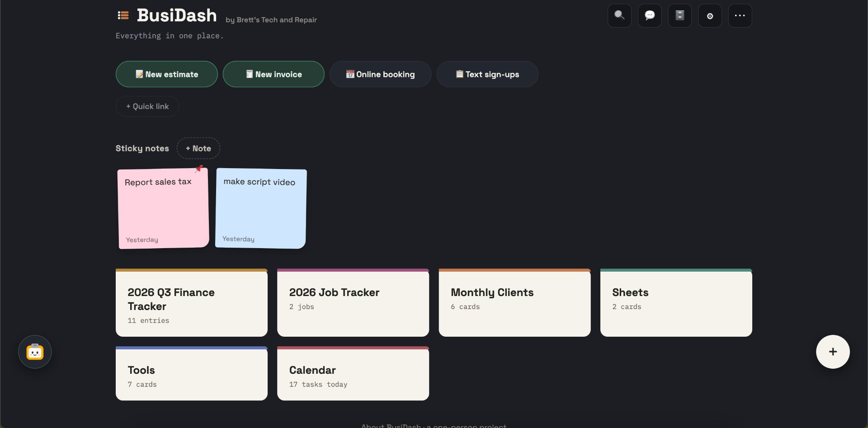Click the BusiDash list logo icon

123,15
